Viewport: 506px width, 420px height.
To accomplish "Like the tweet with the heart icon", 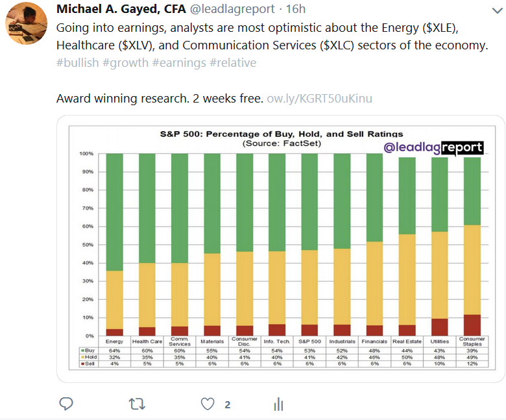I will [x=207, y=404].
